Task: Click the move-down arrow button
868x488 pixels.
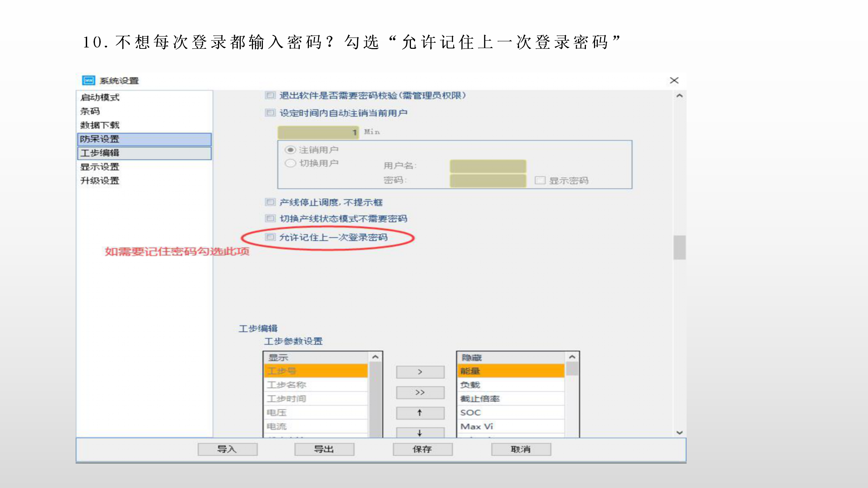Action: (420, 432)
